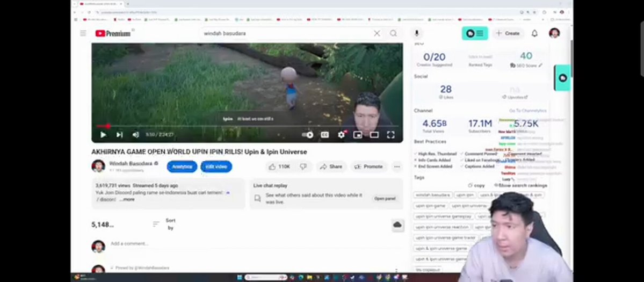Share the video
The width and height of the screenshot is (644, 282).
331,167
